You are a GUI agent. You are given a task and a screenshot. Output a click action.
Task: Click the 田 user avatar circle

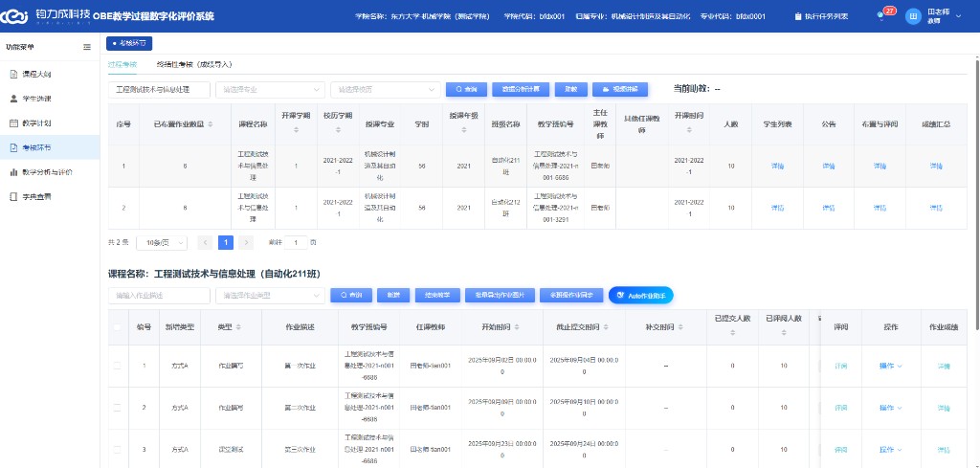pos(913,16)
